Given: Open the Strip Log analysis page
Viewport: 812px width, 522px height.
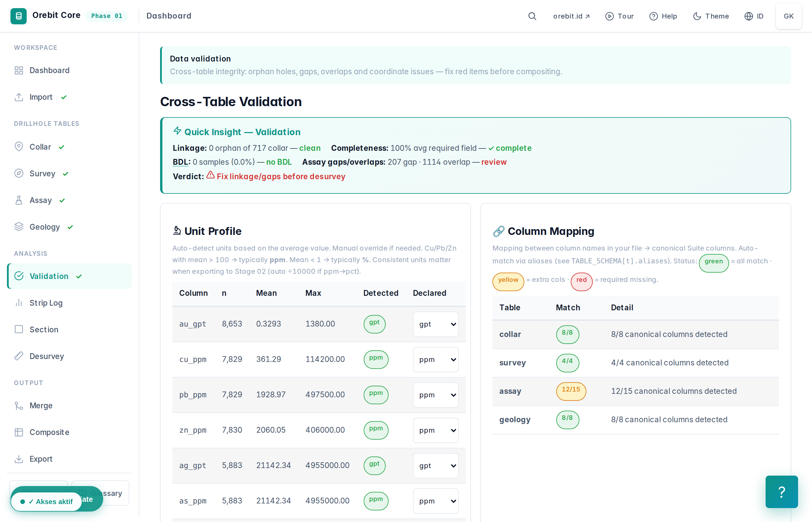Looking at the screenshot, I should pos(69,303).
